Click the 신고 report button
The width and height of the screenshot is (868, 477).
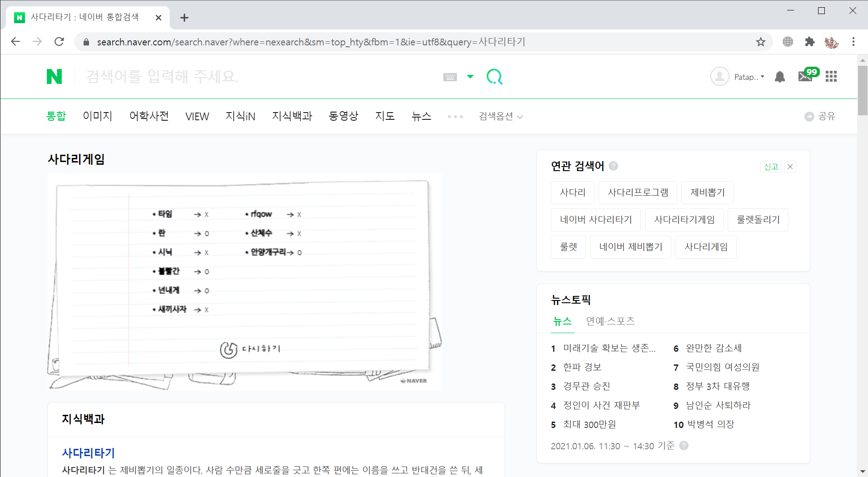pyautogui.click(x=771, y=167)
